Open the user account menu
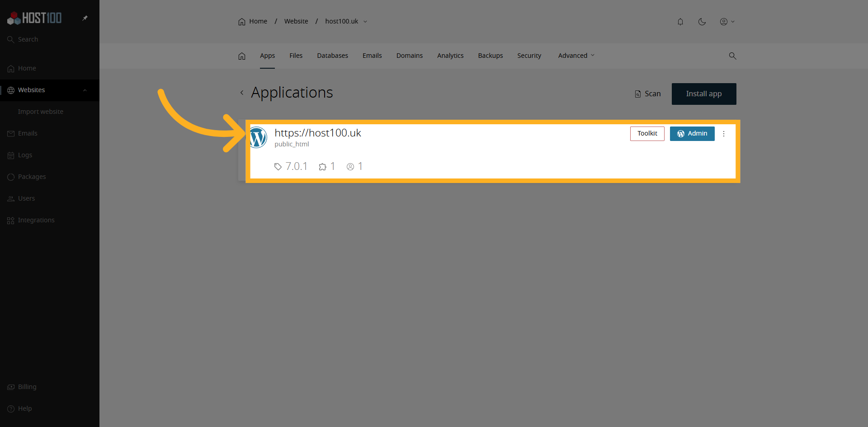This screenshot has height=427, width=868. (727, 22)
